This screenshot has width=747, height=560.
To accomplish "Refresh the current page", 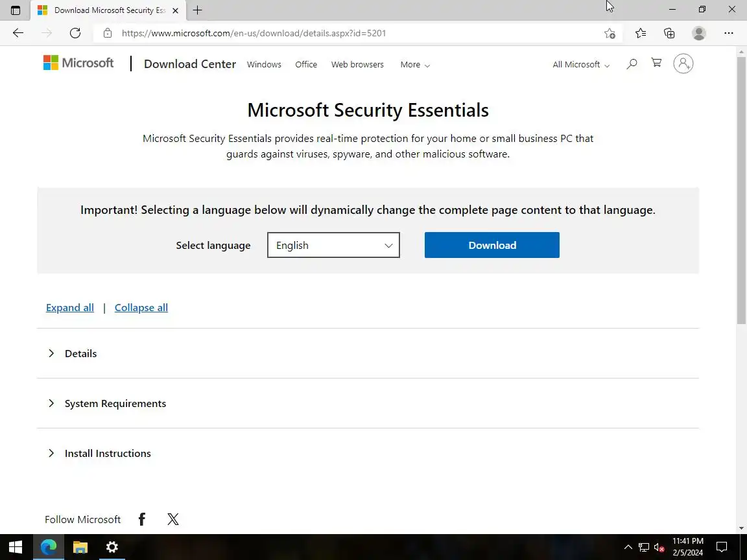I will point(75,33).
